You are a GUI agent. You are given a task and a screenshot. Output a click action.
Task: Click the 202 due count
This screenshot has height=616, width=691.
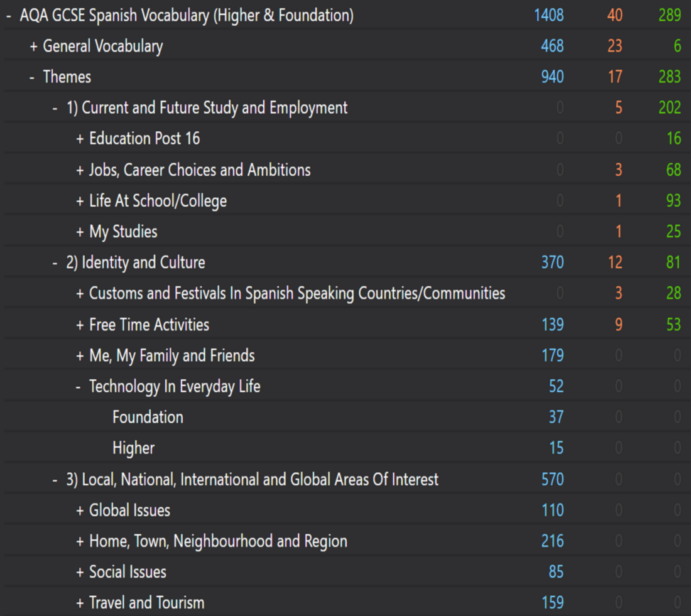click(x=670, y=108)
